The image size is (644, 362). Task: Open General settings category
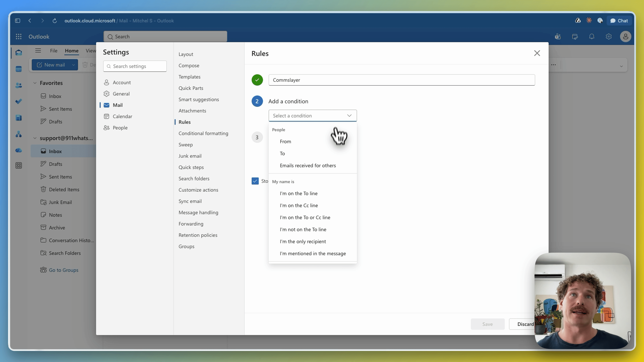coord(121,94)
